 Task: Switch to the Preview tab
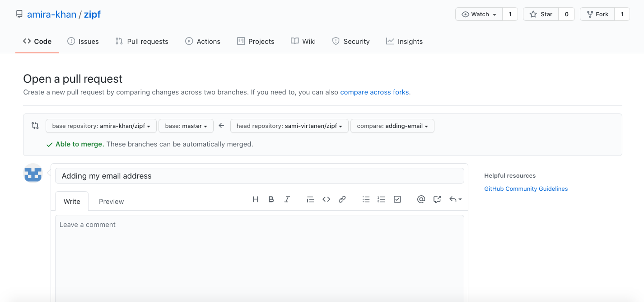click(112, 201)
